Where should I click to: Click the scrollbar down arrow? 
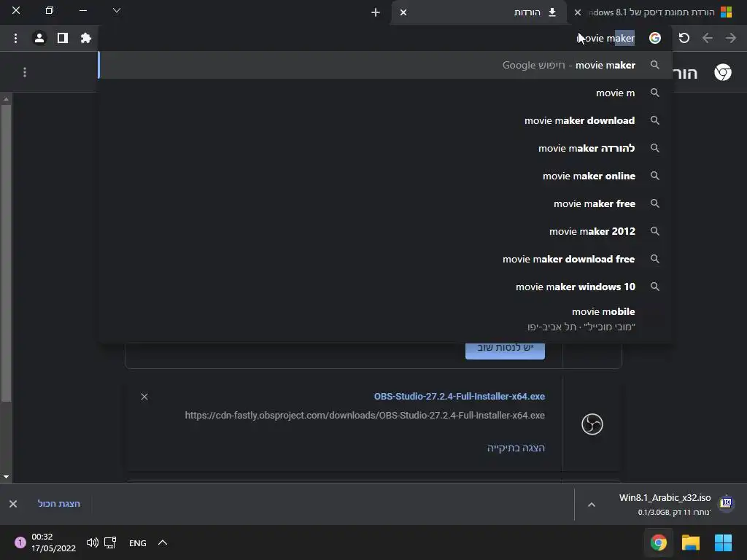(x=6, y=476)
